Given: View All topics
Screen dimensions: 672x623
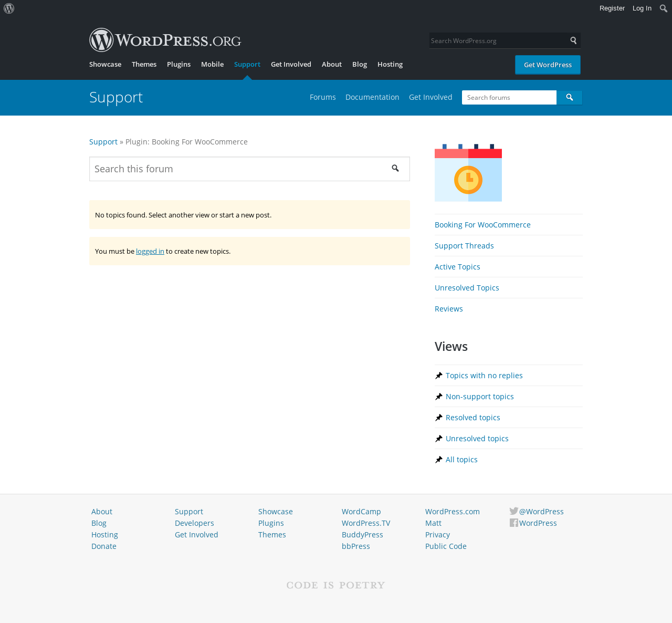Looking at the screenshot, I should point(461,460).
